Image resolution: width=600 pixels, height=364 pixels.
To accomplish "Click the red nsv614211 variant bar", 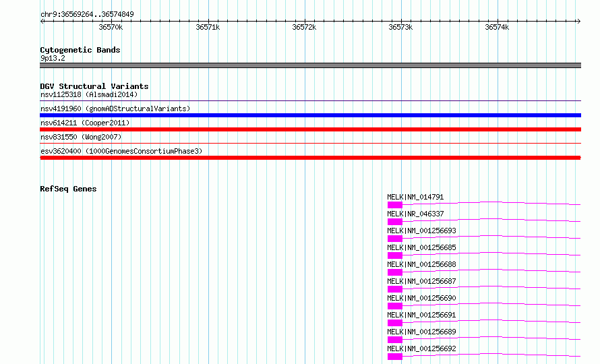I will [x=310, y=129].
